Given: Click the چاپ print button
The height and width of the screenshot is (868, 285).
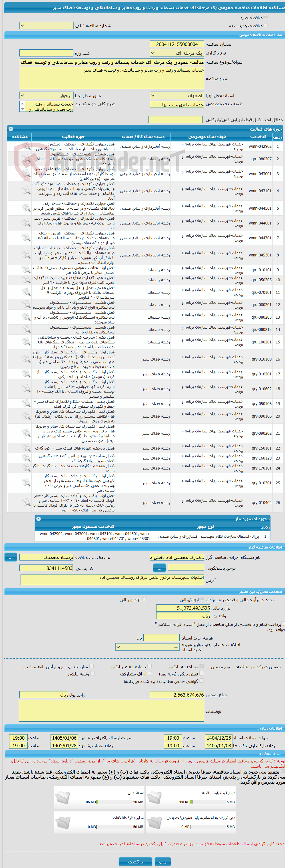Looking at the screenshot, I should tap(162, 862).
